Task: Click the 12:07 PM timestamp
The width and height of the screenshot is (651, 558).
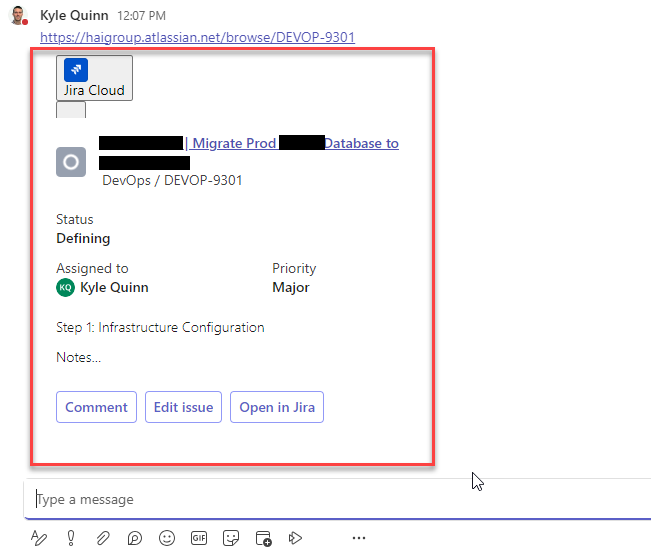Action: (142, 16)
